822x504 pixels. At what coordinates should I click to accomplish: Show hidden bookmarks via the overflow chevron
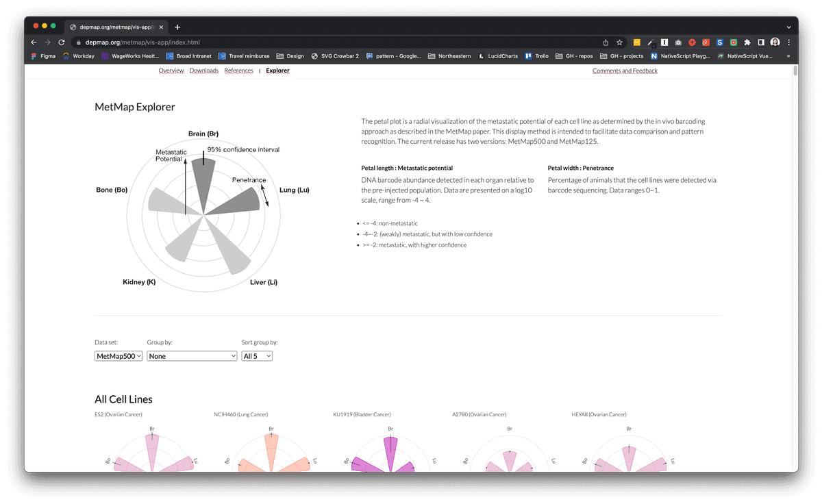tap(788, 56)
